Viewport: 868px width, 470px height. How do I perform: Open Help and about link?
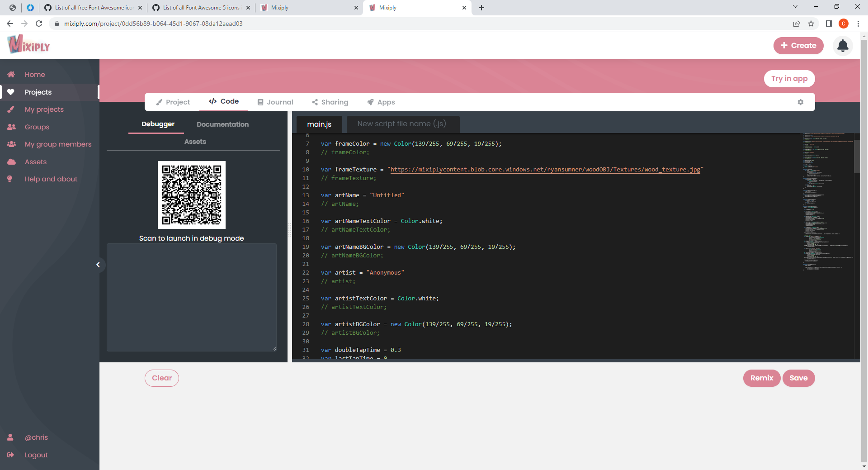pos(51,179)
